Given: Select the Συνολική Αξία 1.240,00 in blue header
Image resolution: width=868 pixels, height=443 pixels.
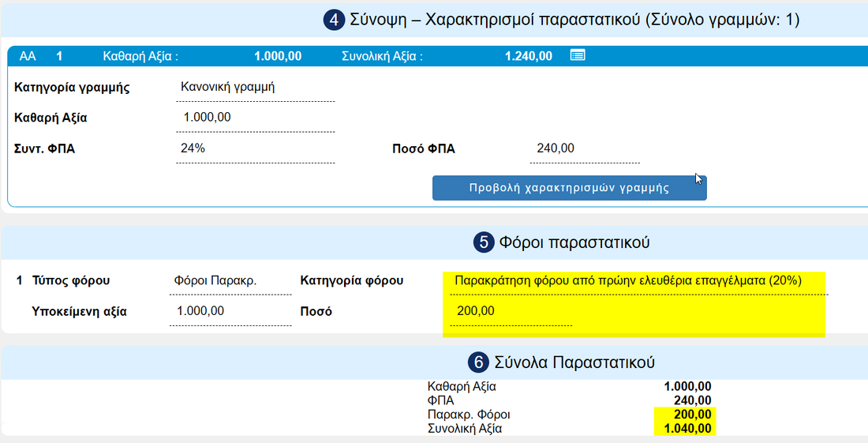Looking at the screenshot, I should 528,56.
